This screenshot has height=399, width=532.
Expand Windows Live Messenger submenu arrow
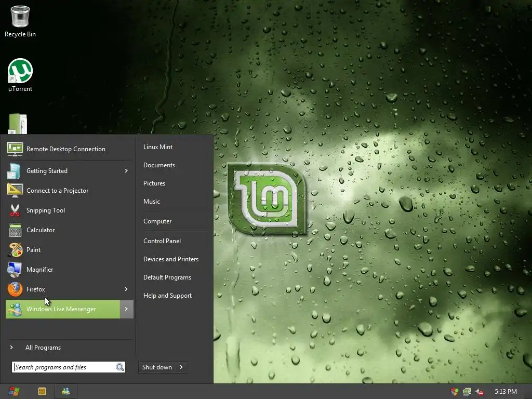(127, 309)
